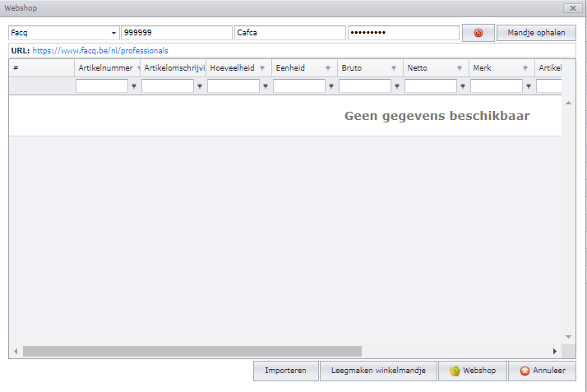Click the Artikelnummer filter text box
587x392 pixels.
(x=102, y=86)
